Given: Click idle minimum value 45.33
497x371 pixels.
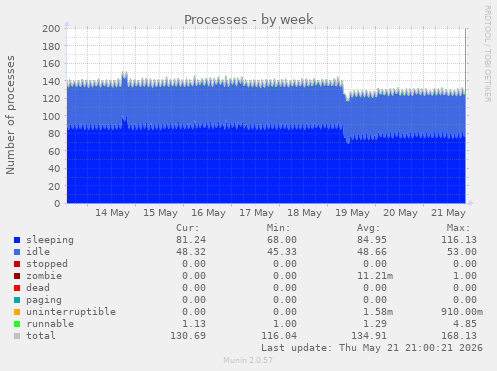Looking at the screenshot, I should pyautogui.click(x=282, y=252).
